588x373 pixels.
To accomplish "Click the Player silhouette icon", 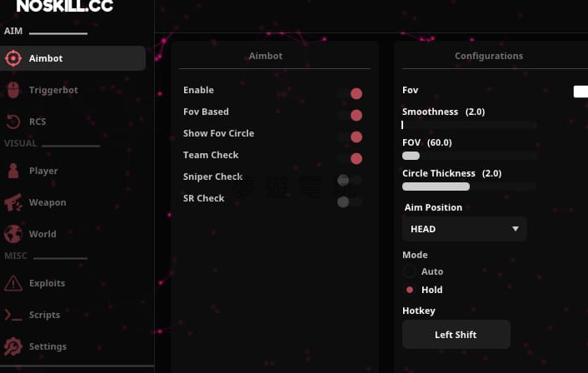I will tap(13, 171).
